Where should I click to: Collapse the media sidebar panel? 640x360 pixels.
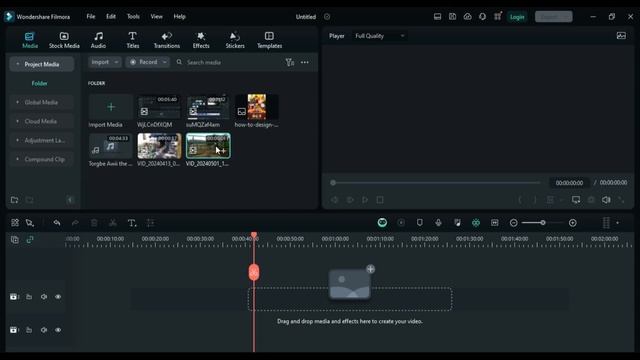[x=70, y=200]
